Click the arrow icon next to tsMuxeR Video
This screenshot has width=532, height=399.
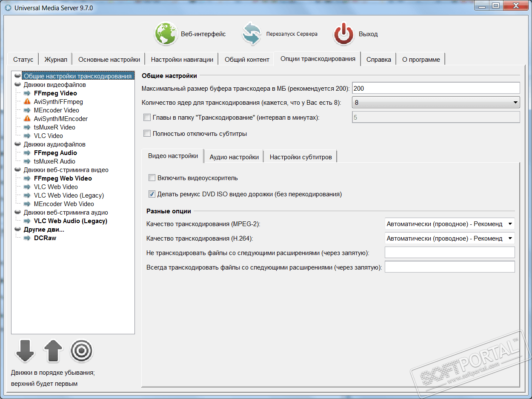point(27,127)
